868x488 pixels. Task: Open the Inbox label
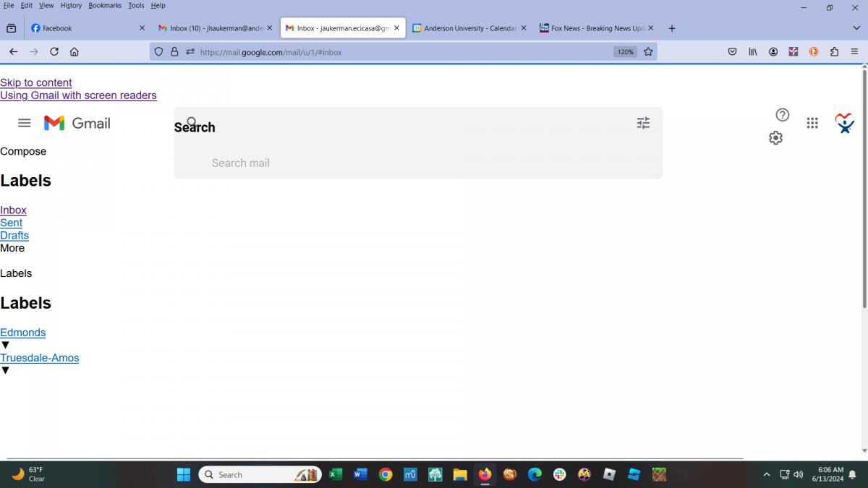pyautogui.click(x=13, y=210)
